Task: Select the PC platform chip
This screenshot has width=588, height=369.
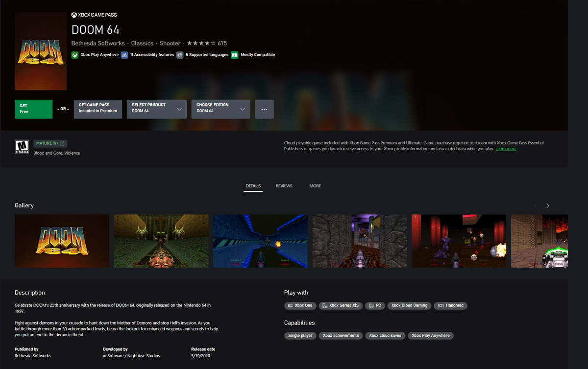Action: pyautogui.click(x=375, y=305)
